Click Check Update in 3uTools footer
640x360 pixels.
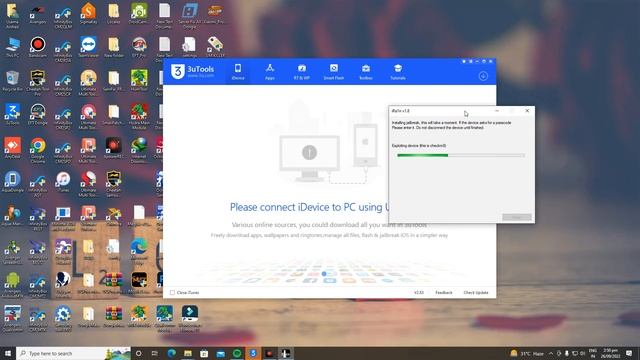click(476, 293)
